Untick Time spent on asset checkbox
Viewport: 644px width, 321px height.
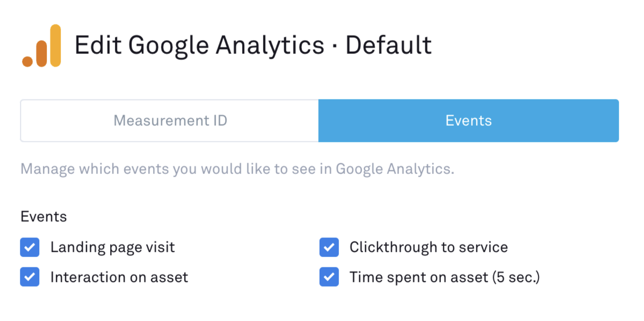(x=329, y=277)
